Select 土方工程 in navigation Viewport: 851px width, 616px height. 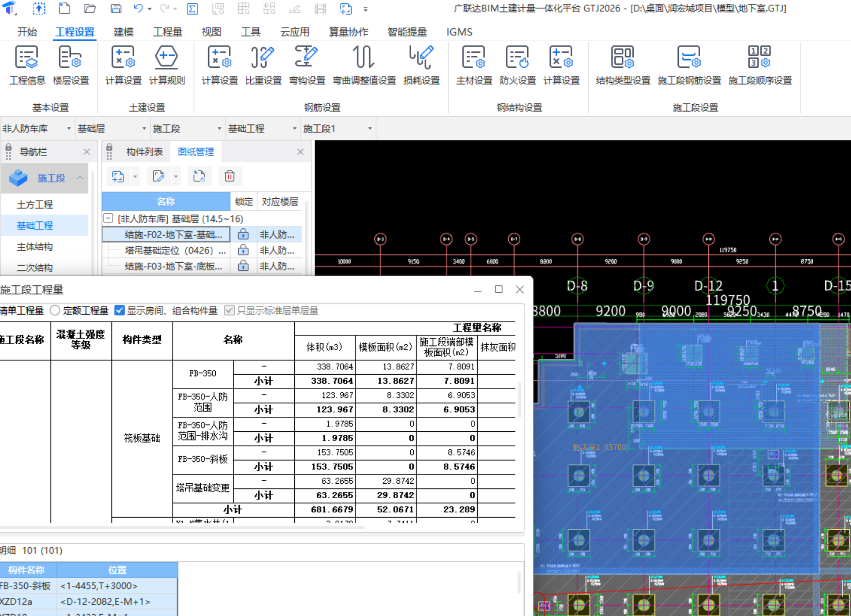pyautogui.click(x=35, y=205)
